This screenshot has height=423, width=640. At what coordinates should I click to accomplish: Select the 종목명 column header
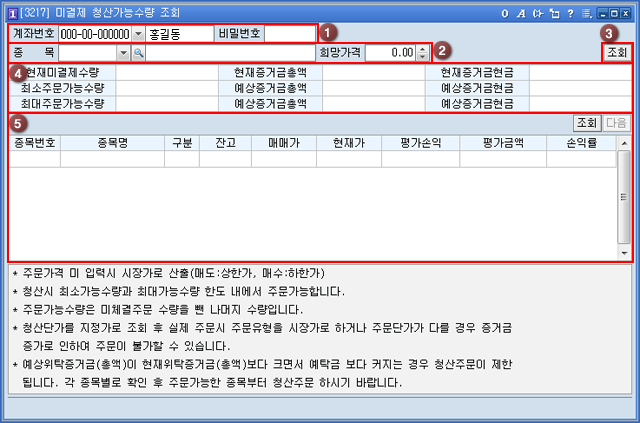[x=113, y=143]
